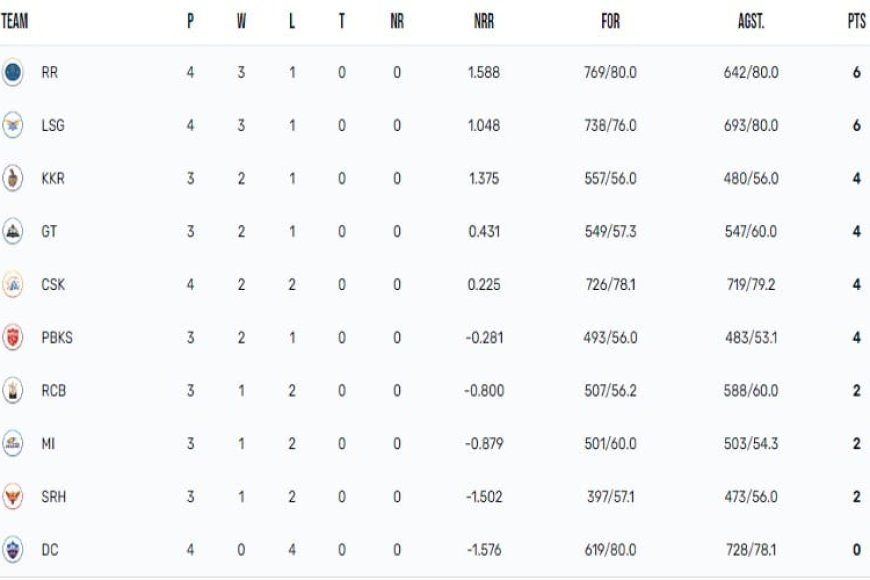Open the PBKS team name link
The image size is (870, 580).
57,337
